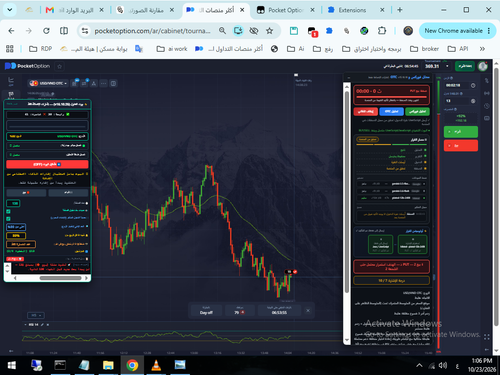Click the green Buy trade button
The height and width of the screenshot is (375, 500).
[461, 132]
